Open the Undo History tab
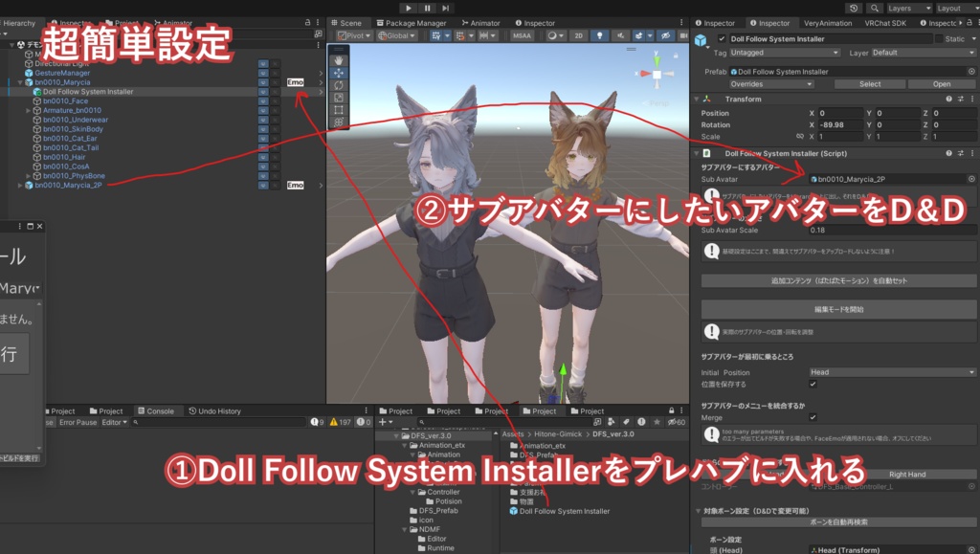This screenshot has height=554, width=980. [214, 411]
